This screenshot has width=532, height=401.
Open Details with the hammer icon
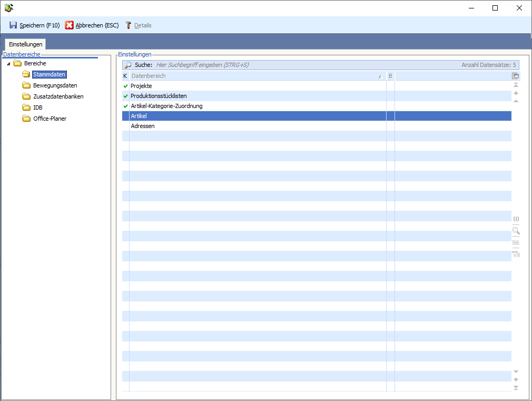pyautogui.click(x=138, y=25)
